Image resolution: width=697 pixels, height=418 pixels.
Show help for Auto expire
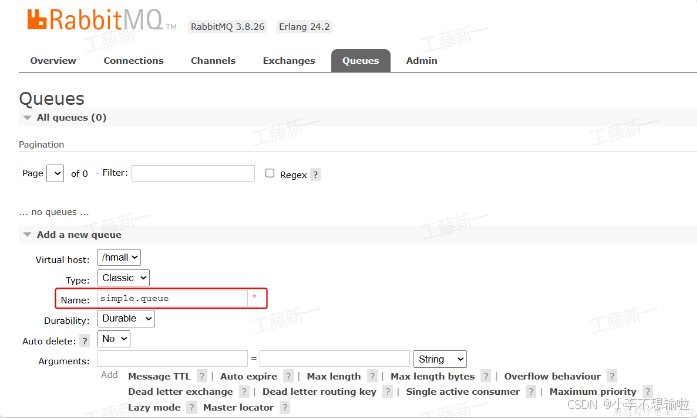288,376
